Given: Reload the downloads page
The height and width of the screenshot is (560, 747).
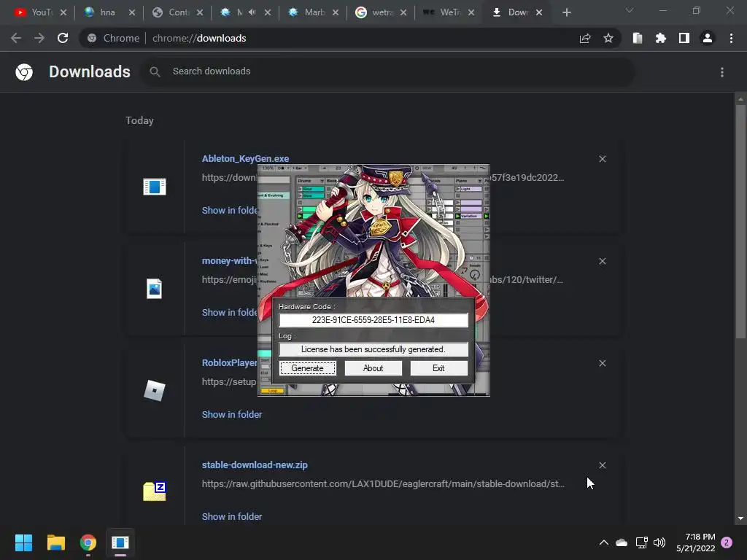Looking at the screenshot, I should 63,38.
